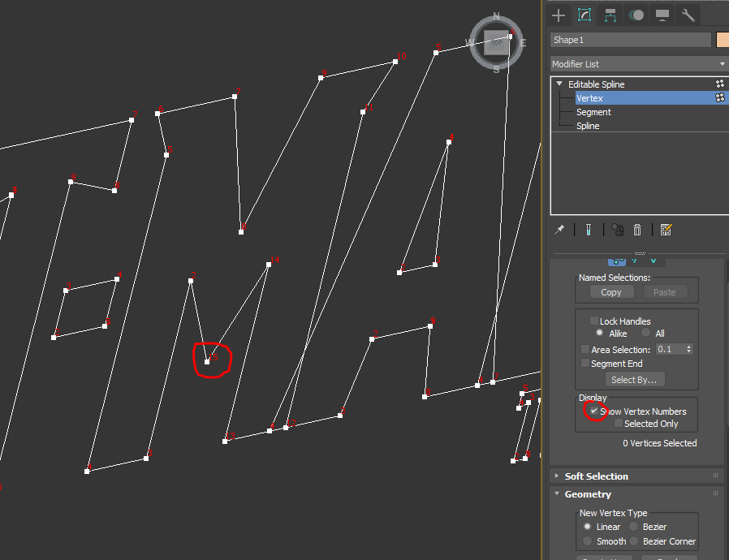Open the Create panel
Screen dimensions: 729x560
click(x=558, y=15)
